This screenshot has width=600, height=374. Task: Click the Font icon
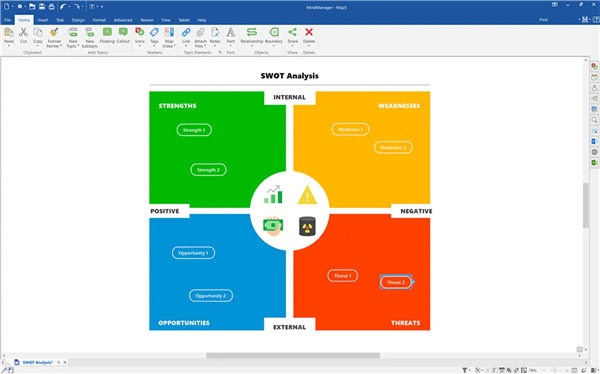click(x=231, y=32)
